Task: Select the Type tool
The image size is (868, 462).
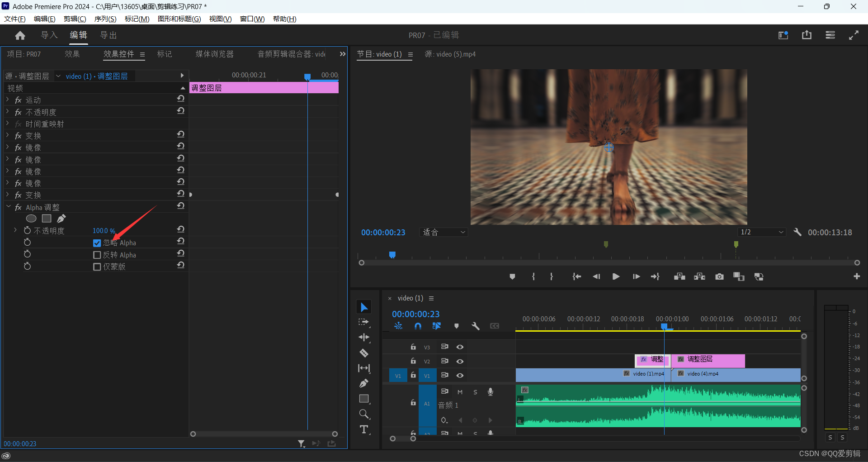Action: (364, 429)
